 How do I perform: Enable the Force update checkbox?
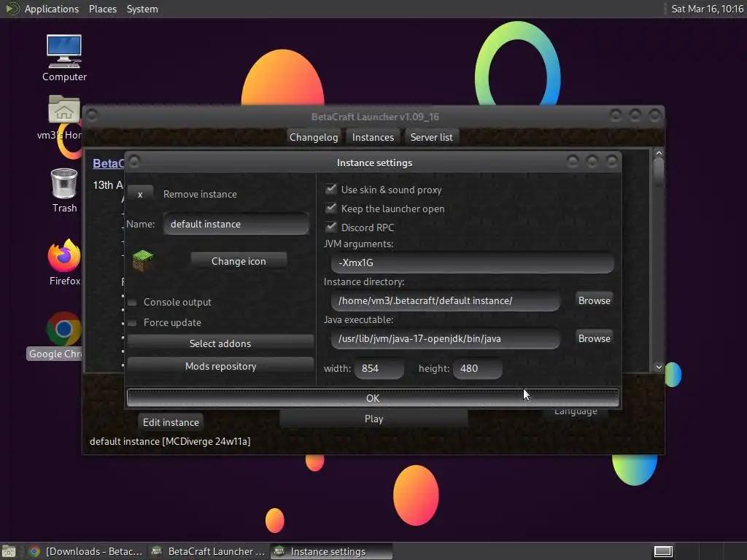point(133,323)
